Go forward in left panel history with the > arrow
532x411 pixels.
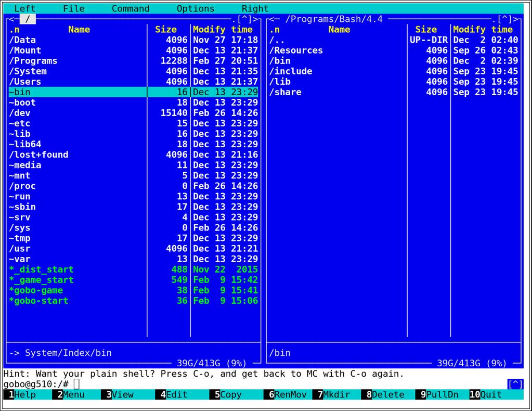(x=255, y=19)
